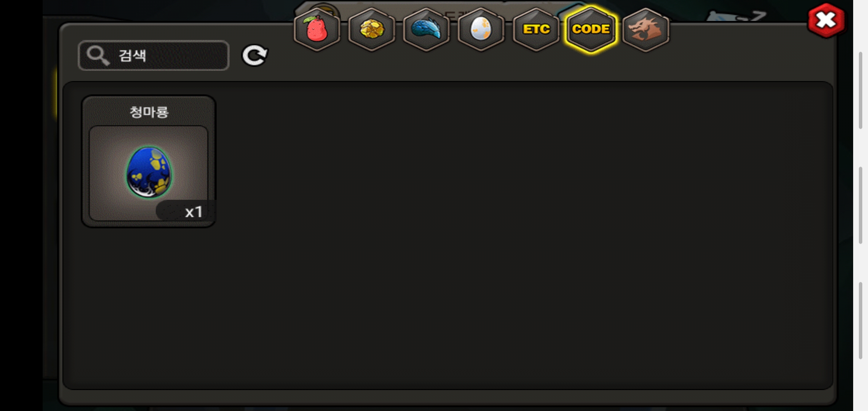Click the blue and gold egg thumbnail
The height and width of the screenshot is (411, 868).
pos(149,172)
